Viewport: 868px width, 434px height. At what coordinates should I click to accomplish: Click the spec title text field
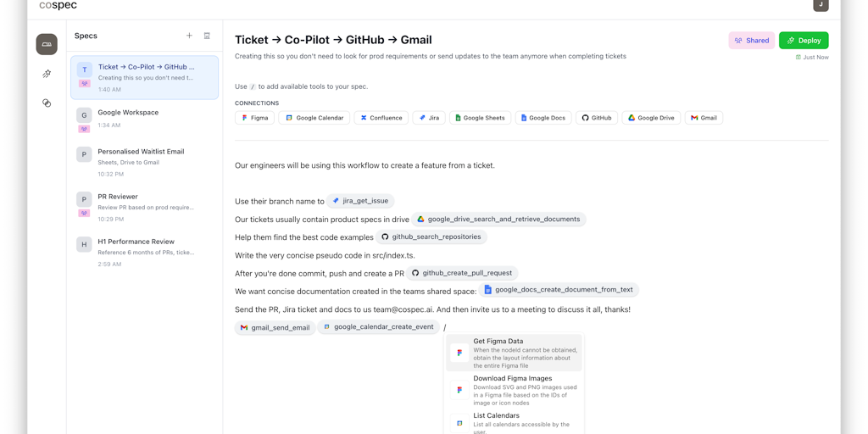pos(333,40)
